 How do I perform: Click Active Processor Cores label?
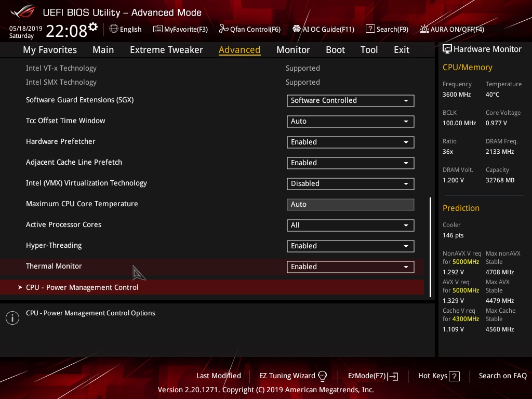63,224
